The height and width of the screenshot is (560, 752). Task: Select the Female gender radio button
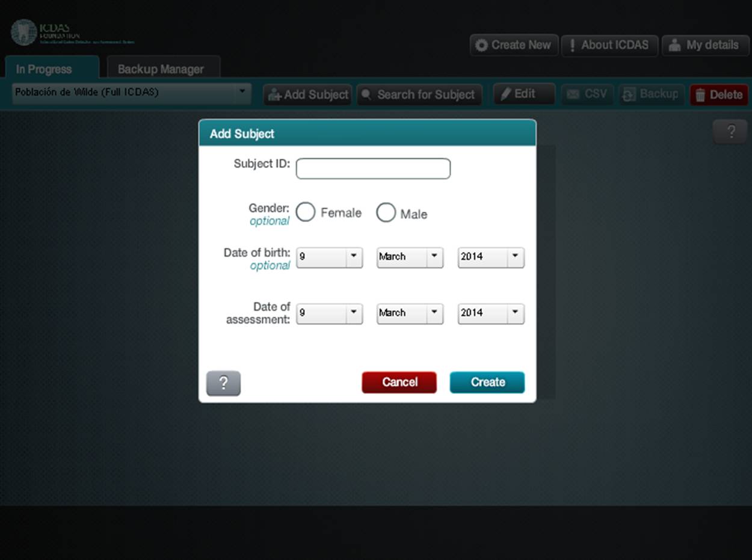click(x=306, y=212)
